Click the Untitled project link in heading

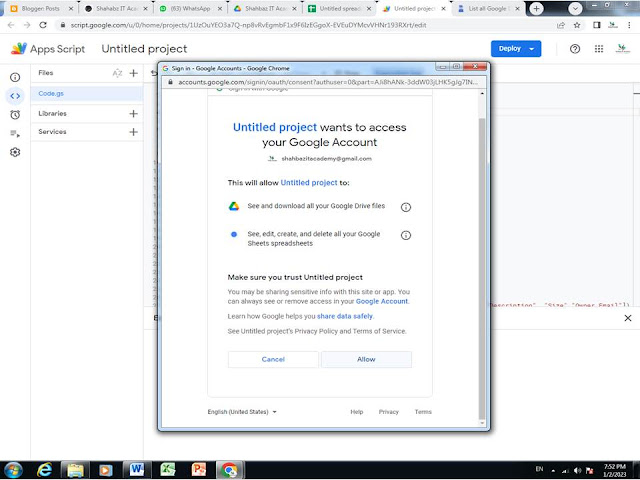click(275, 127)
